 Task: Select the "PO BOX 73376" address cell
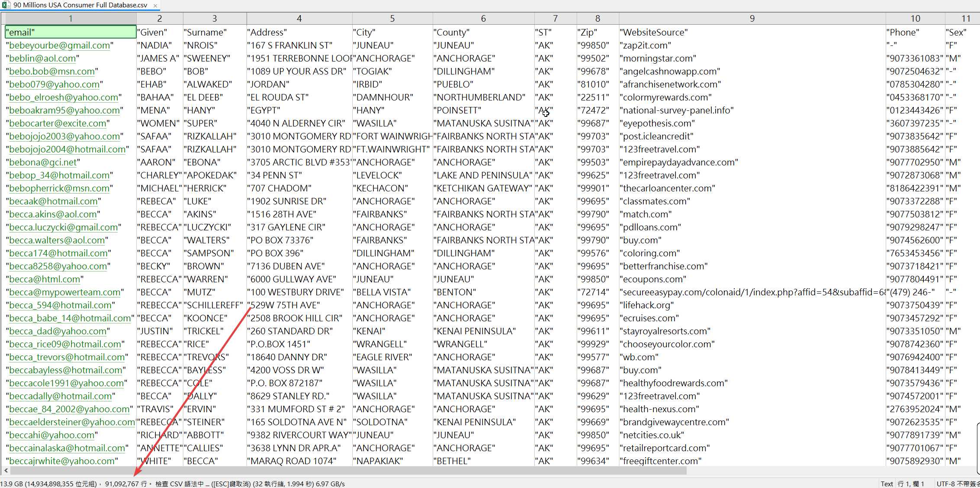tap(299, 240)
